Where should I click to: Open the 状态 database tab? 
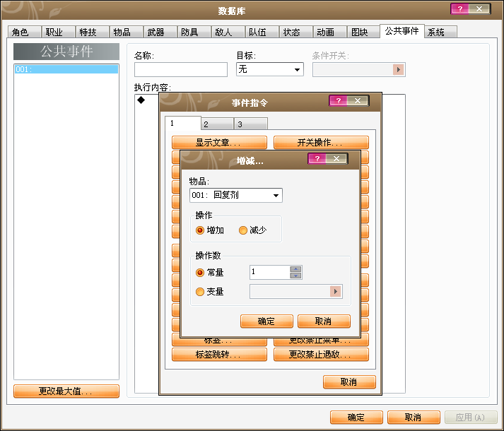[295, 32]
